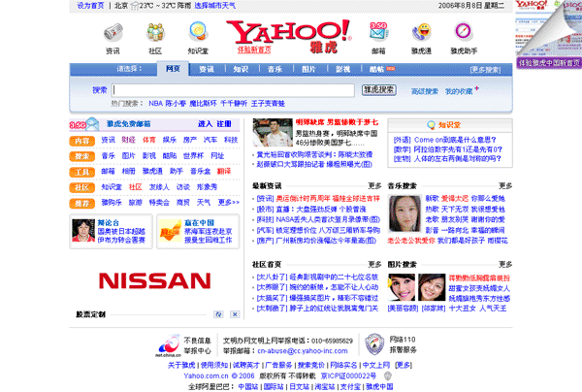Viewport: 582px width, 392px height.
Task: Switch to the 影视 search tab
Action: (x=343, y=70)
